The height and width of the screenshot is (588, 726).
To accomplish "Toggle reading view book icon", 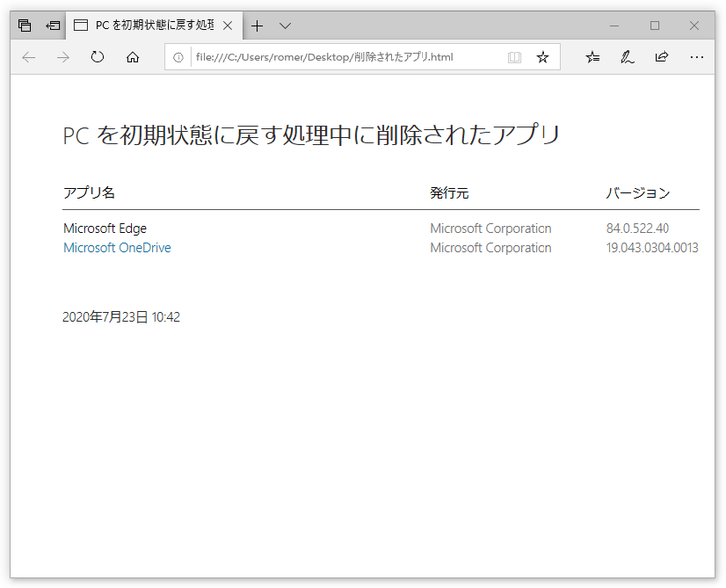I will pyautogui.click(x=515, y=58).
